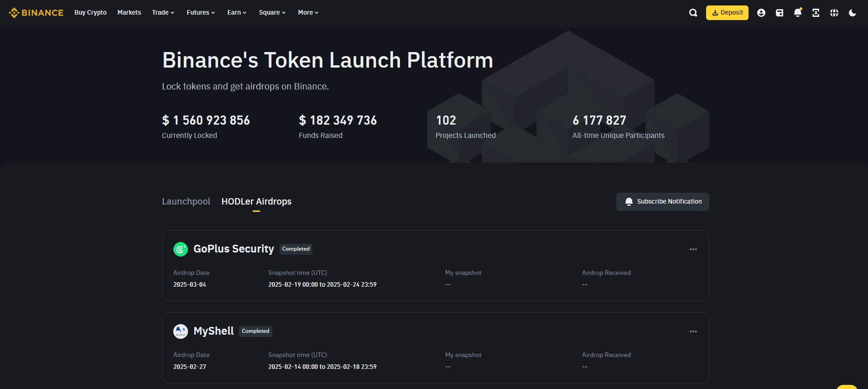This screenshot has height=389, width=868.
Task: Open the MyShell project title
Action: tap(213, 331)
